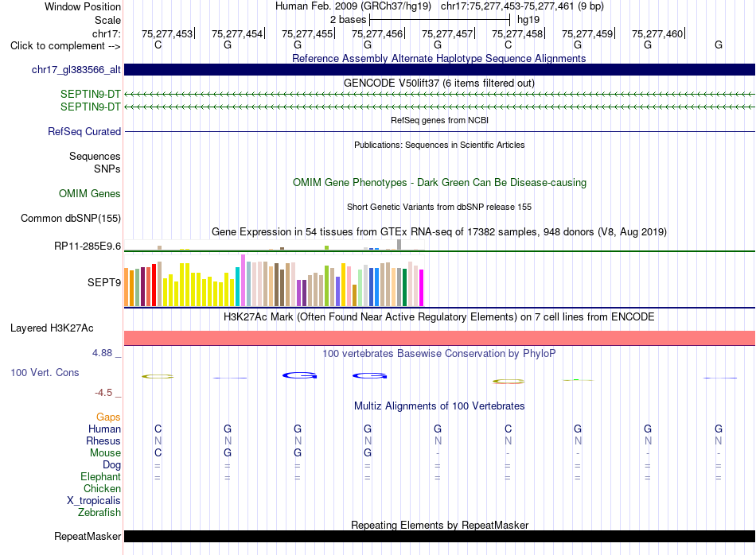Click the 100 Vert. Cons track label

[45, 372]
